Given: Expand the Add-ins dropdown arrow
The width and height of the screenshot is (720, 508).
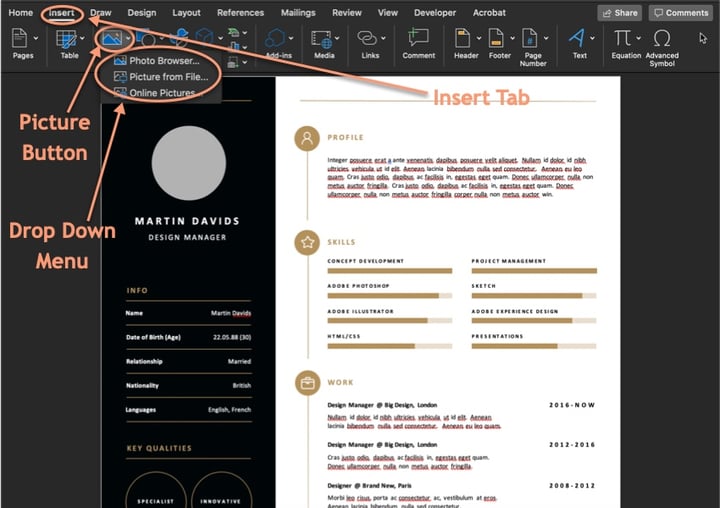Looking at the screenshot, I should 291,38.
